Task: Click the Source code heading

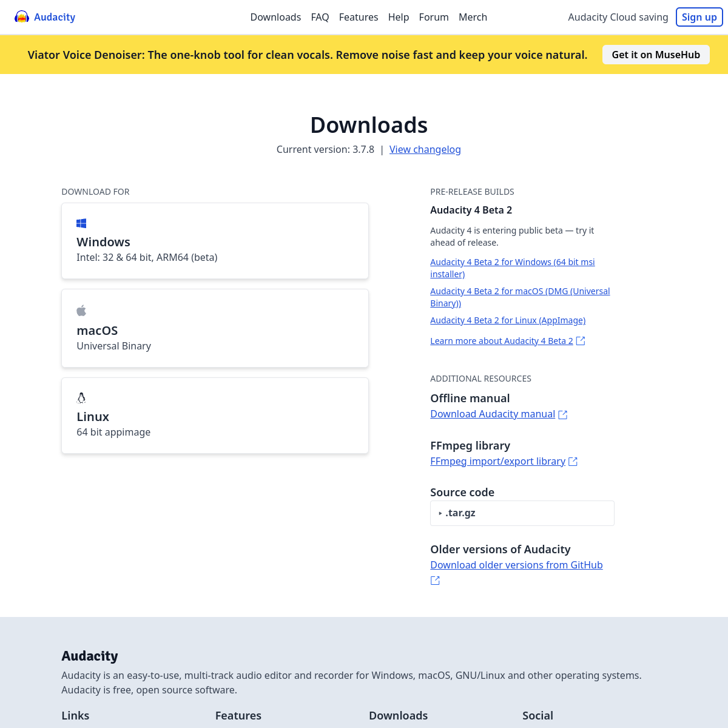Action: pos(462,492)
